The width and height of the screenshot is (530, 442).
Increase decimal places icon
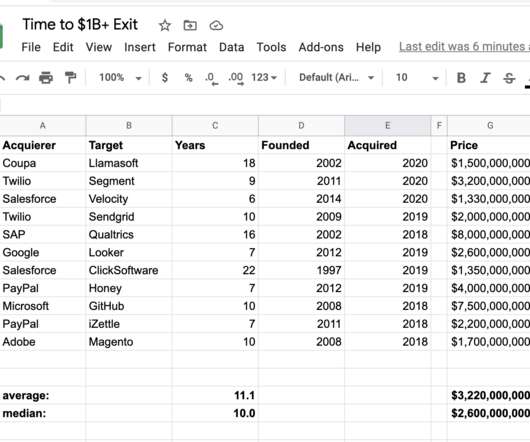point(236,78)
